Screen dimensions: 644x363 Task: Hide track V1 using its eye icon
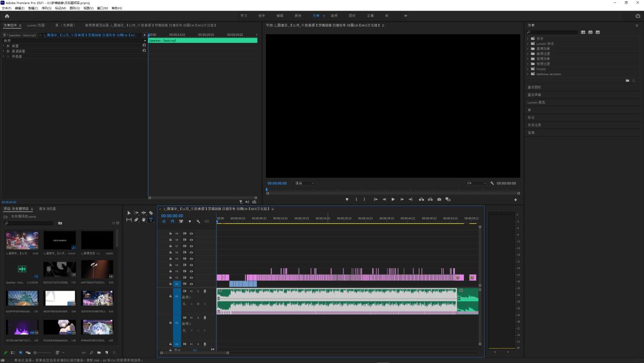(191, 284)
